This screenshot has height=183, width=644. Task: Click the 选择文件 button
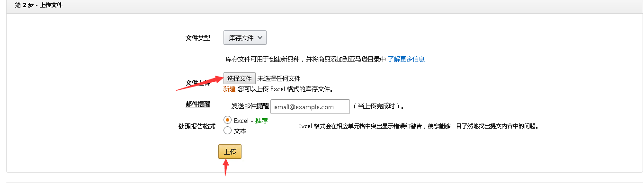[x=240, y=78]
